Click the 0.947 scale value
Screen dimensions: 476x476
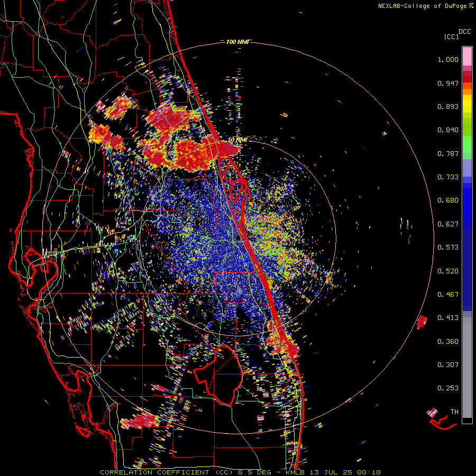point(448,83)
